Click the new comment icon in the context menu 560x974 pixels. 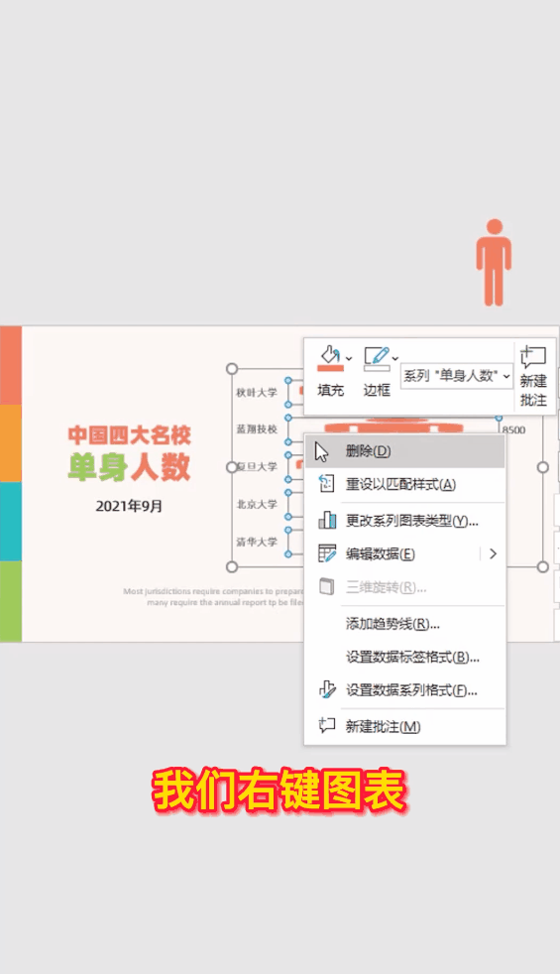(326, 725)
